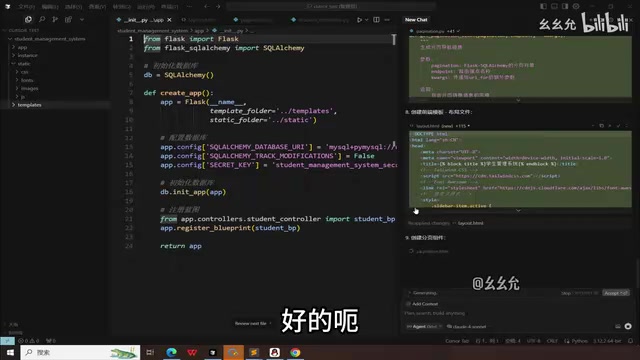
Task: Launch Google Chrome from the taskbar
Action: pos(295,352)
